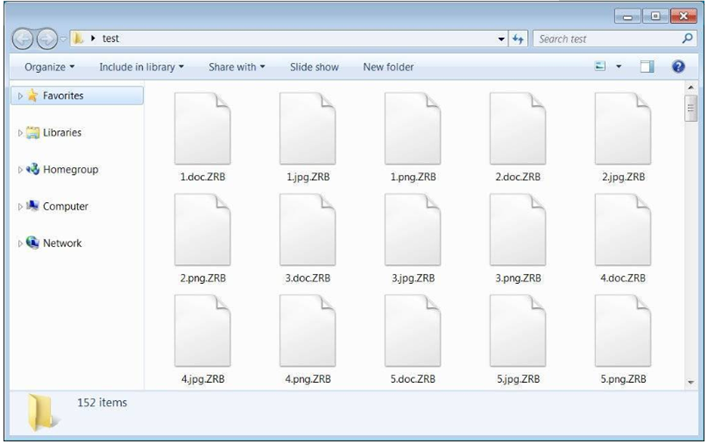Open the Include in library dropdown
Viewport: 708px width, 444px height.
141,67
